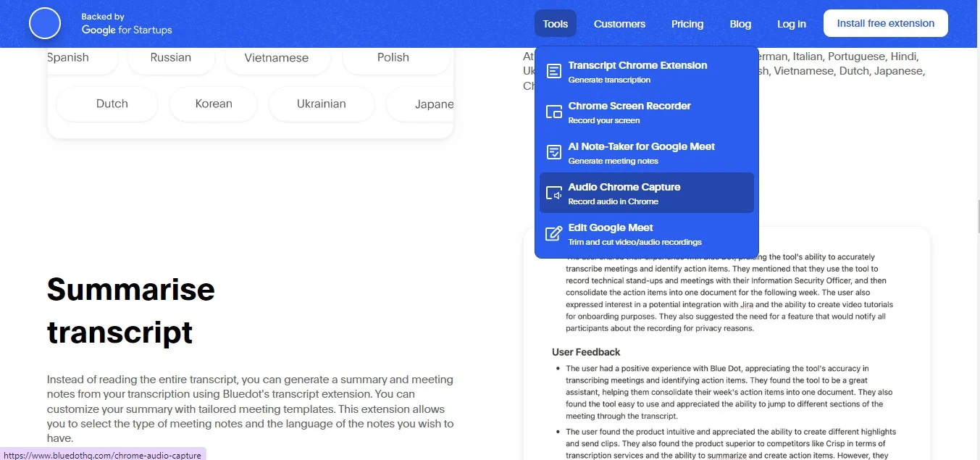Click the Russian language chip
980x460 pixels.
pos(171,58)
